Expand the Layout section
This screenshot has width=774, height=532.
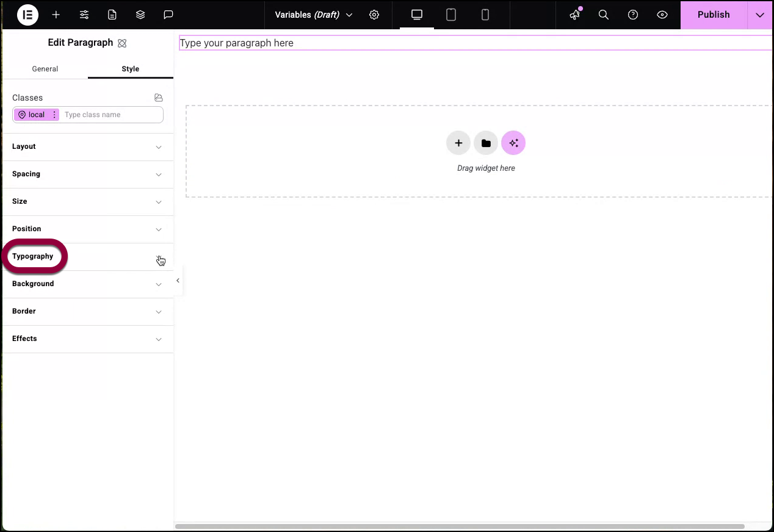coord(88,147)
